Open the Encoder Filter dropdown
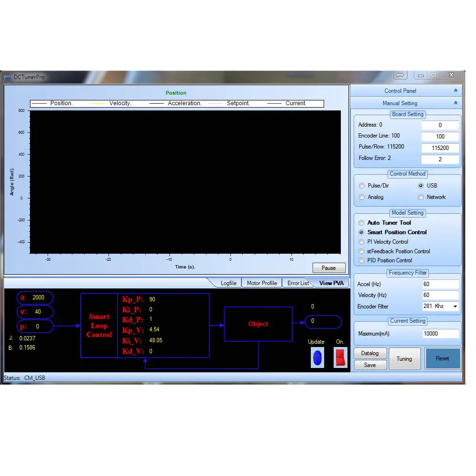Viewport: 476px width, 476px height. click(455, 307)
